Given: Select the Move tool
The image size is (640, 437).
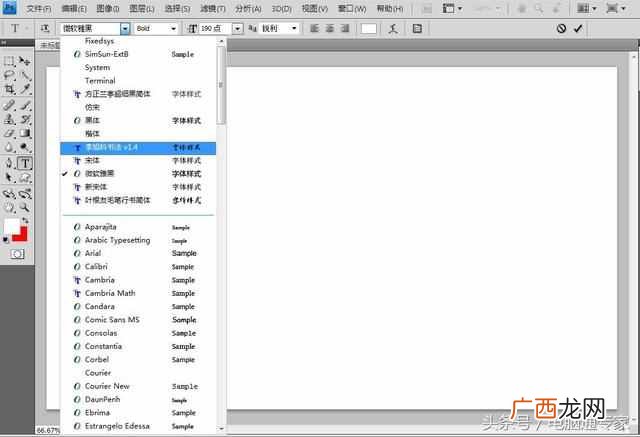Looking at the screenshot, I should pos(24,62).
